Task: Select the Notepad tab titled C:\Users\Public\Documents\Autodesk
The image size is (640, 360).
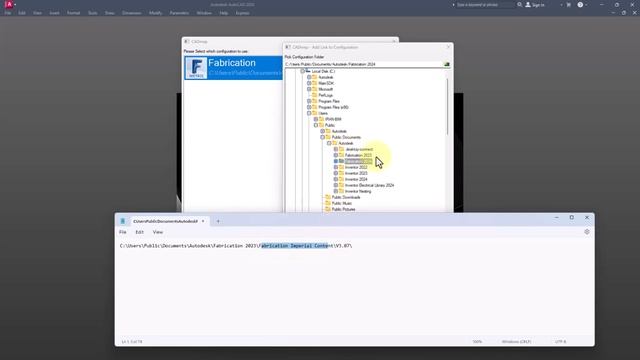Action: (165, 221)
